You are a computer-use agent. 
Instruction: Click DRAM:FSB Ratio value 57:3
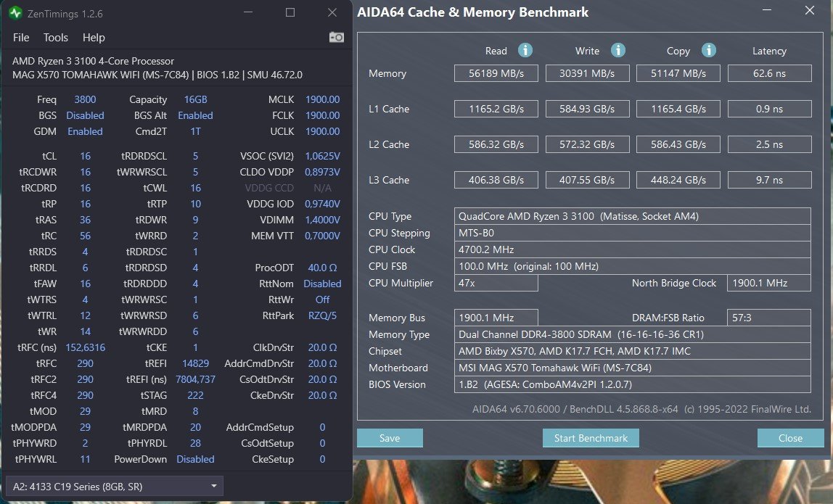[x=769, y=318]
